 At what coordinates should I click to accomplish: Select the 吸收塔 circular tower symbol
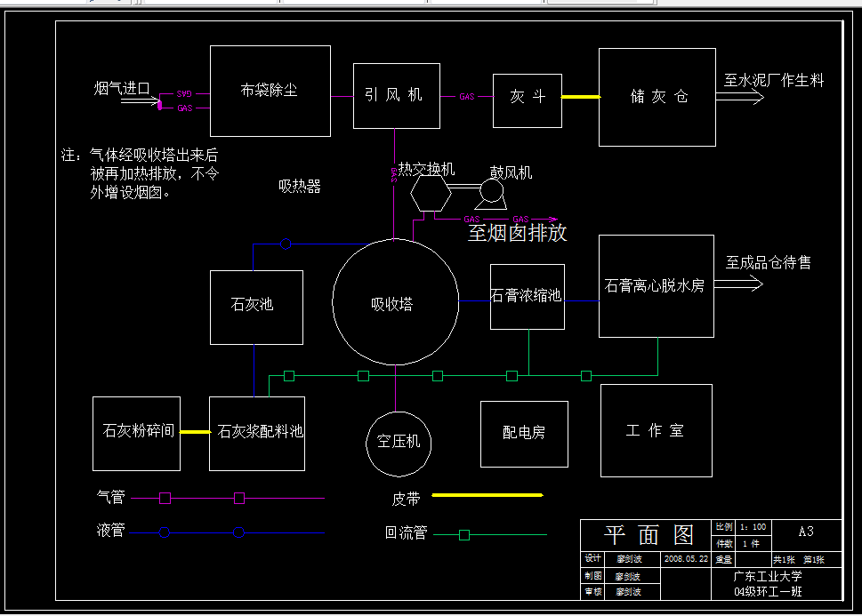(396, 302)
